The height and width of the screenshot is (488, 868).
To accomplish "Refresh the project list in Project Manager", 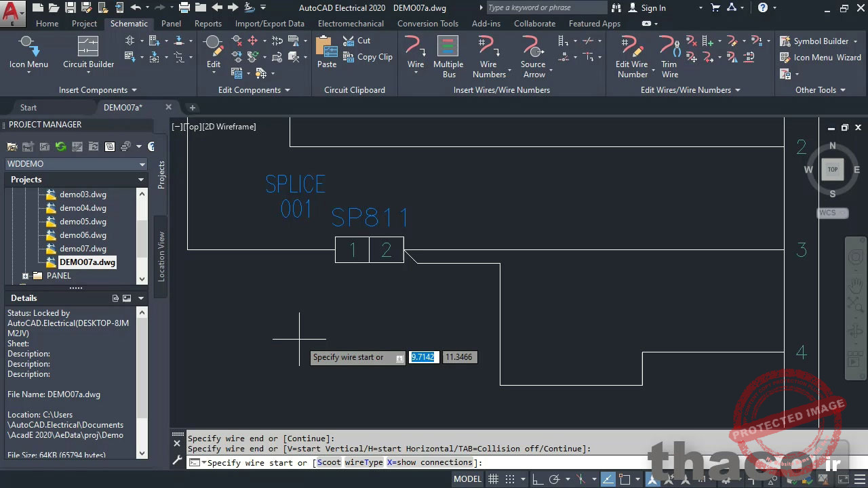I will point(61,146).
